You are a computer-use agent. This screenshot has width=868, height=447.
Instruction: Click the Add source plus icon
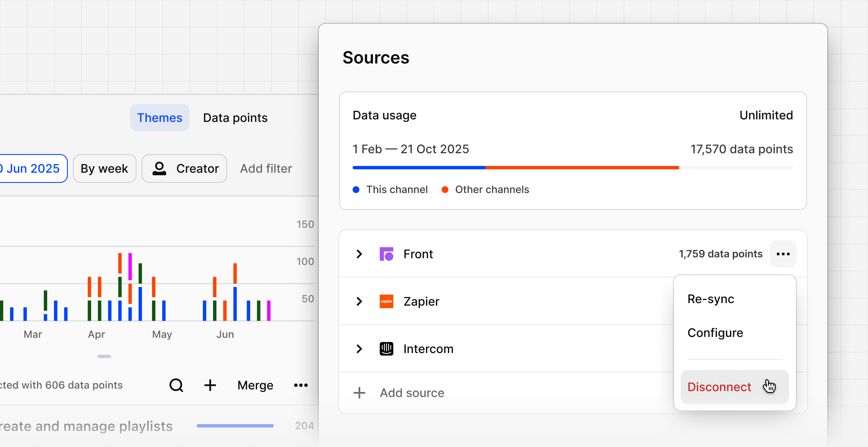(359, 393)
